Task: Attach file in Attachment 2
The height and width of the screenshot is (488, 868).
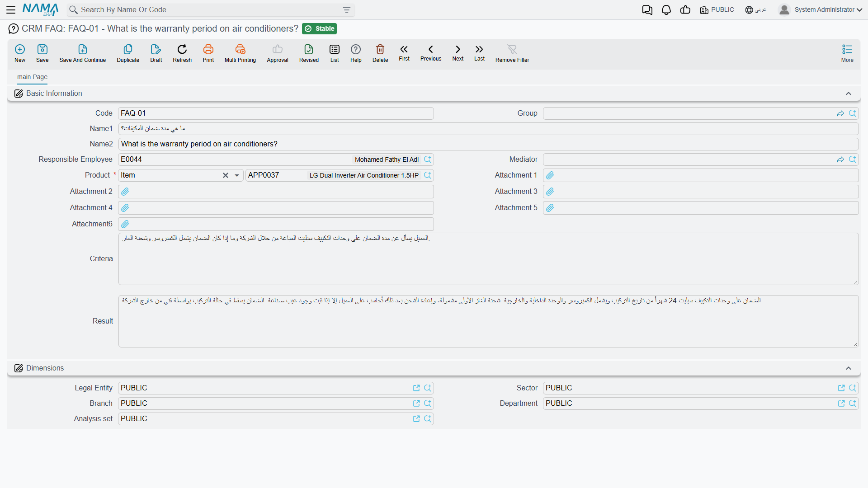Action: pos(125,192)
